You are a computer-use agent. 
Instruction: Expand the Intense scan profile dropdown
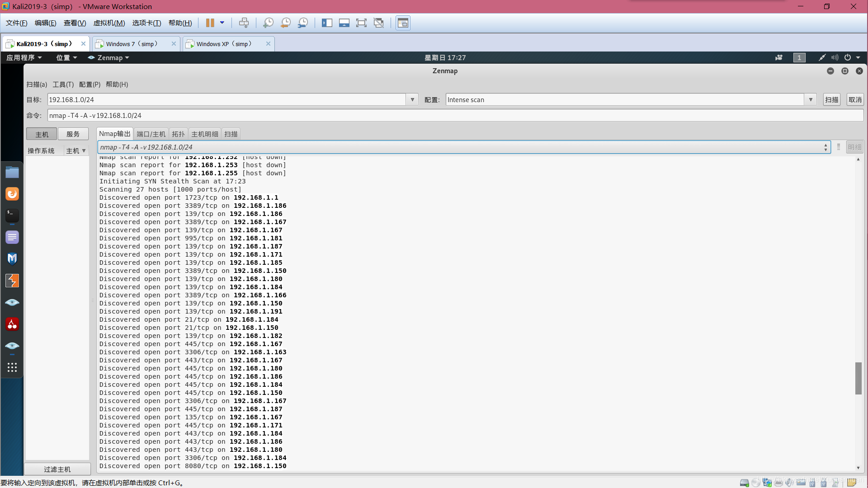811,99
